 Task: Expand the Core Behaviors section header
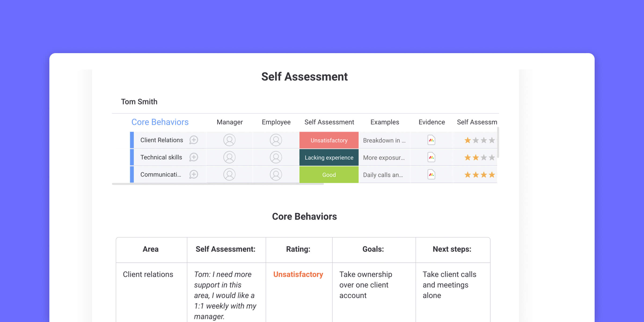click(x=160, y=122)
